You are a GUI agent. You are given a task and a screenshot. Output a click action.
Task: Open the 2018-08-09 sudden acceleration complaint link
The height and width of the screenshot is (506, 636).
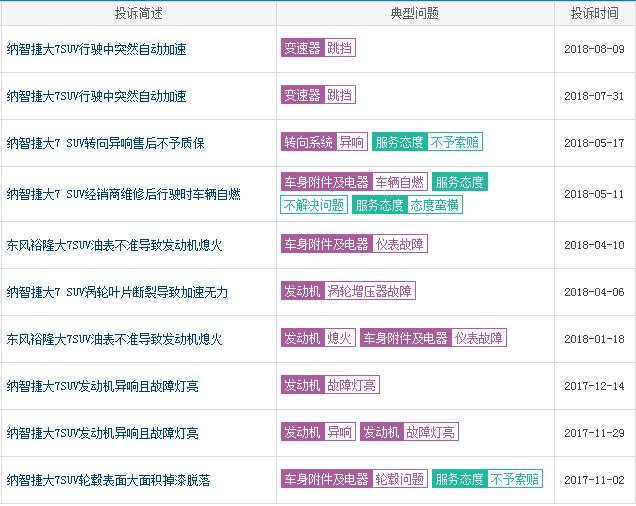(x=96, y=49)
